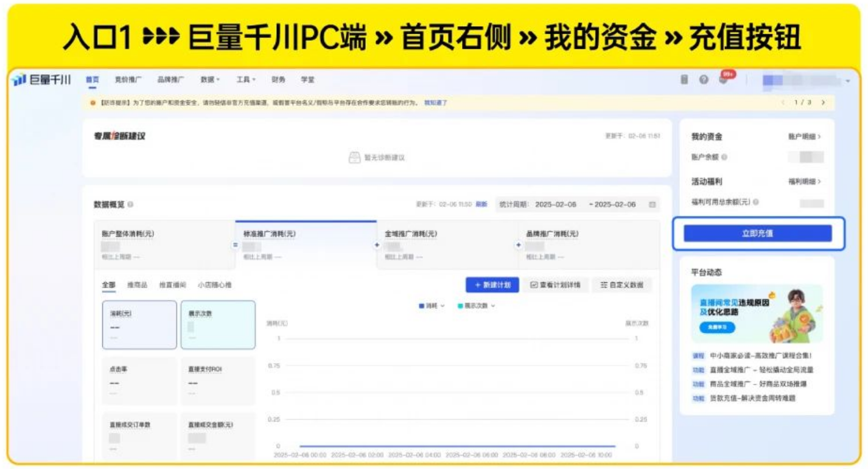This screenshot has width=868, height=469.
Task: Toggle the 直接支付ROI metric card
Action: click(x=218, y=381)
